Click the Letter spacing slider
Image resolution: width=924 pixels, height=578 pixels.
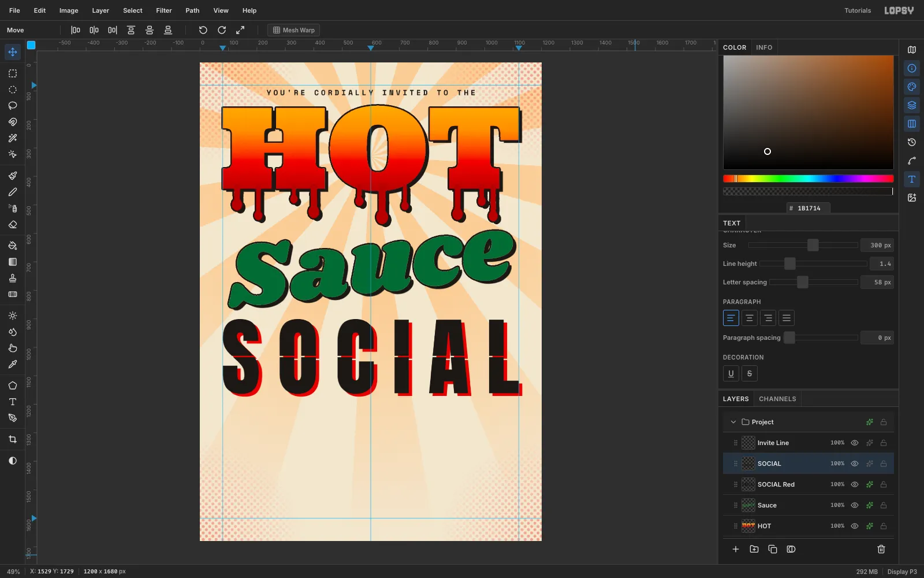pos(814,282)
